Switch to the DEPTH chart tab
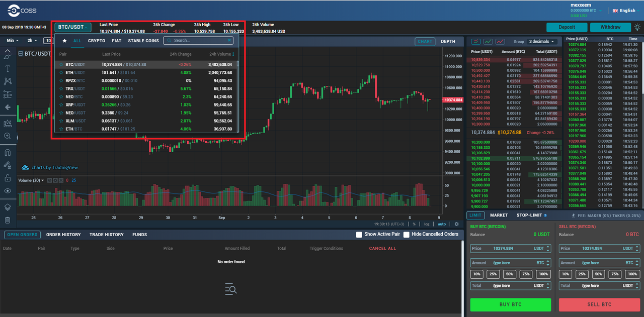 (448, 42)
